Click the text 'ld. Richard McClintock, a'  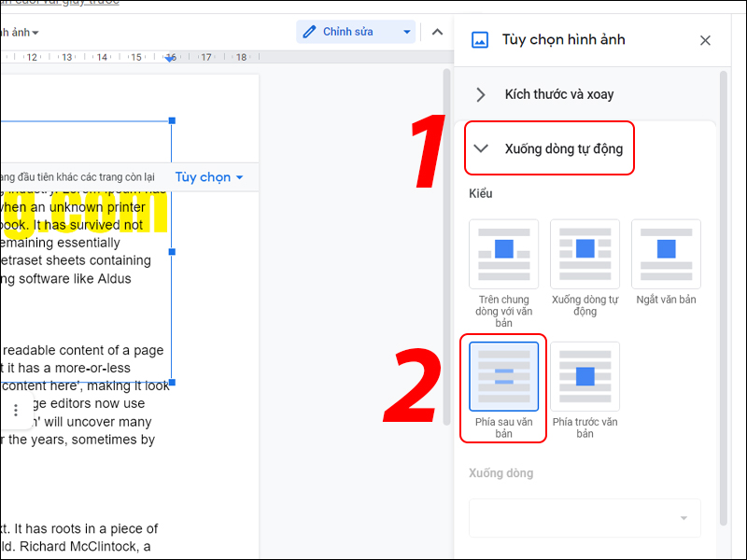pyautogui.click(x=76, y=546)
